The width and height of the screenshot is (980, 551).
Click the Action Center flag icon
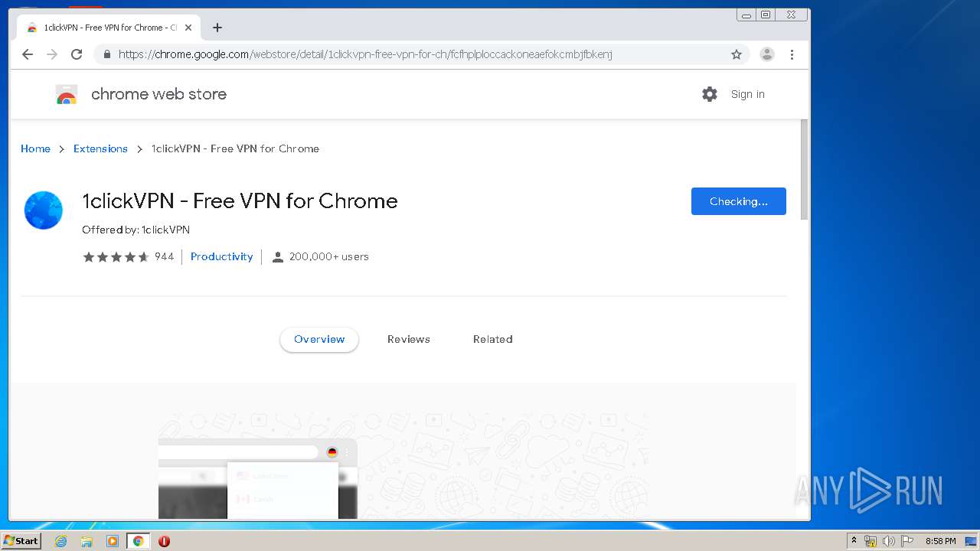coord(906,541)
